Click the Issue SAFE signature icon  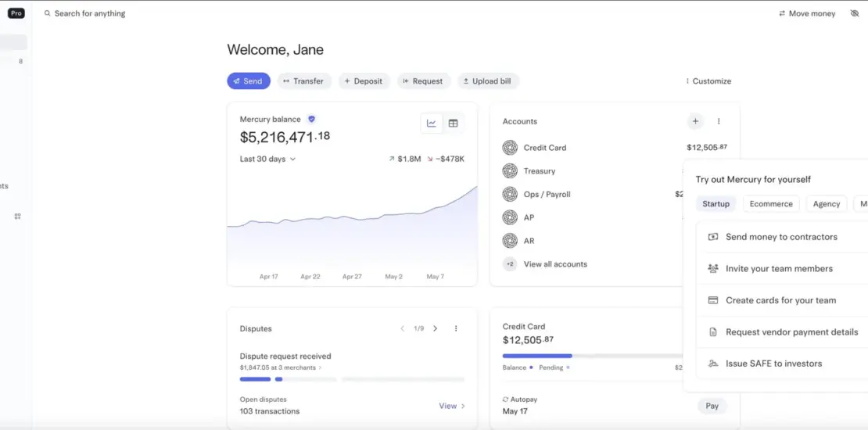tap(713, 364)
